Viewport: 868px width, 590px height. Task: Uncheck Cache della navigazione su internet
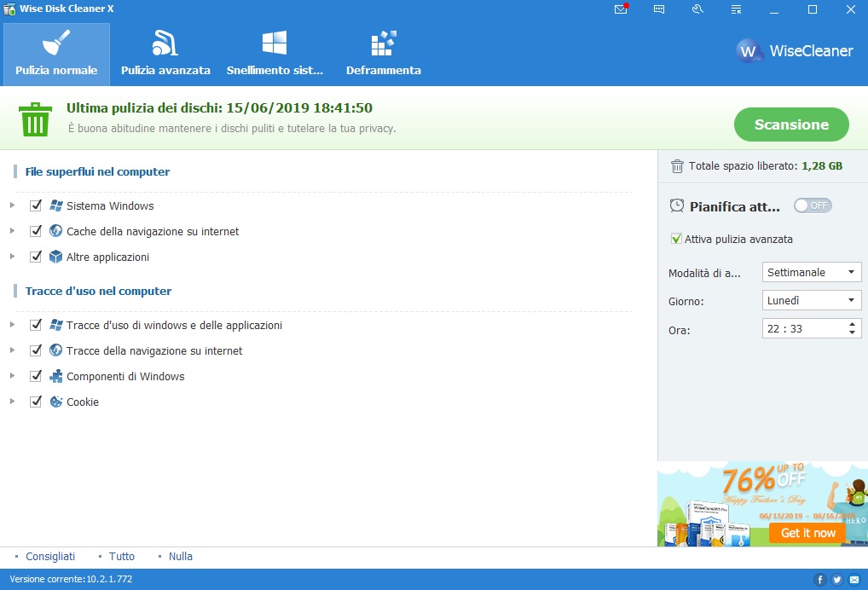click(x=36, y=231)
